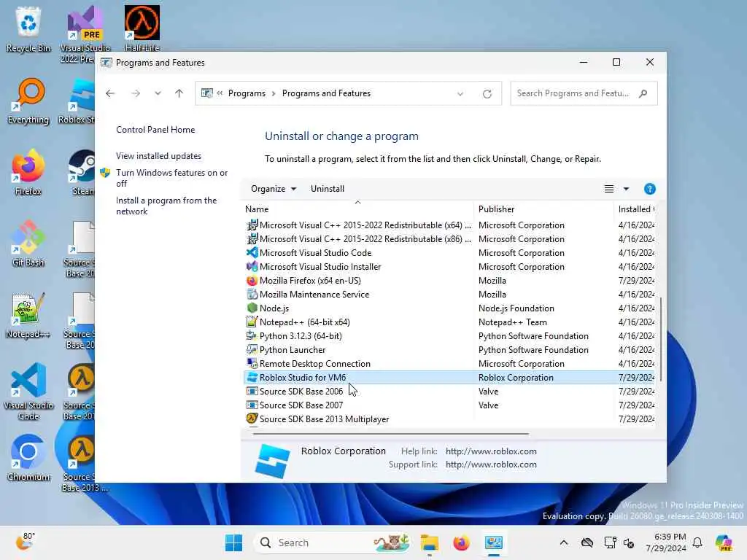Select Visual C++ 2015-2022 Redistributable (x64) entry
The height and width of the screenshot is (560, 747).
pyautogui.click(x=449, y=225)
